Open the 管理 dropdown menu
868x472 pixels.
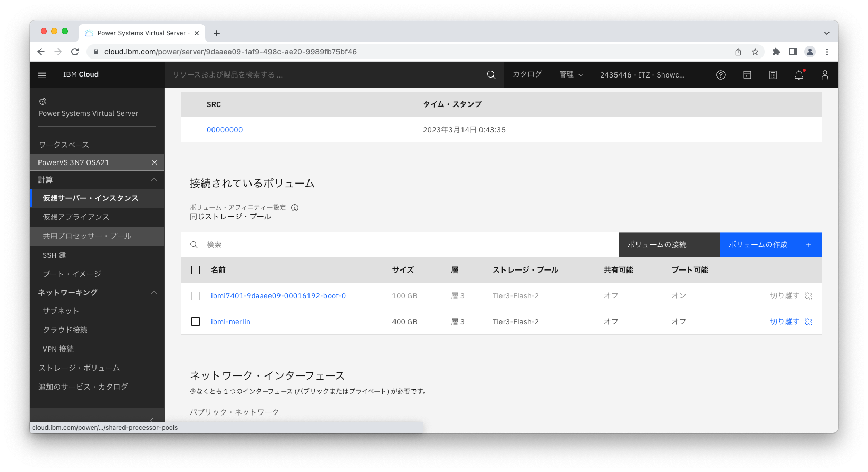pos(571,75)
